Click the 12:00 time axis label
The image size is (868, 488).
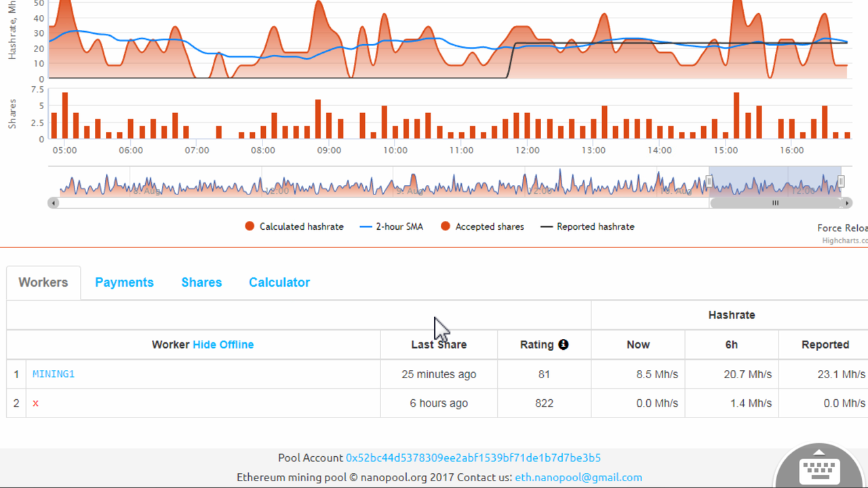tap(527, 150)
